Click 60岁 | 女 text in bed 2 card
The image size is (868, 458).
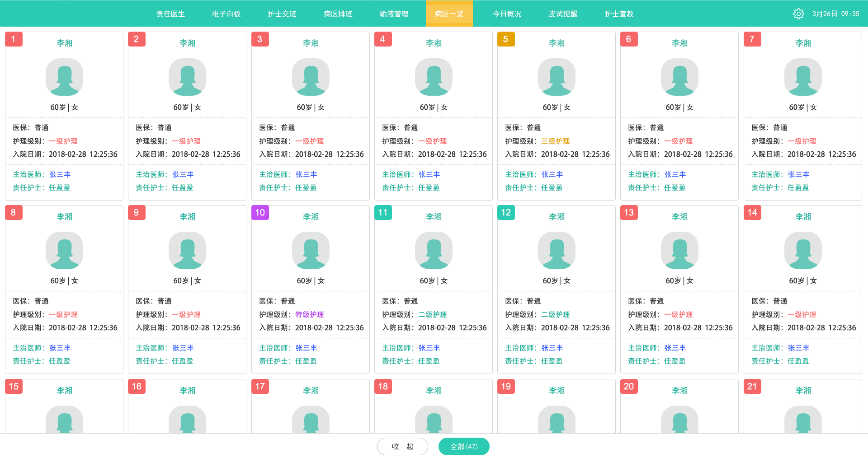coord(187,107)
